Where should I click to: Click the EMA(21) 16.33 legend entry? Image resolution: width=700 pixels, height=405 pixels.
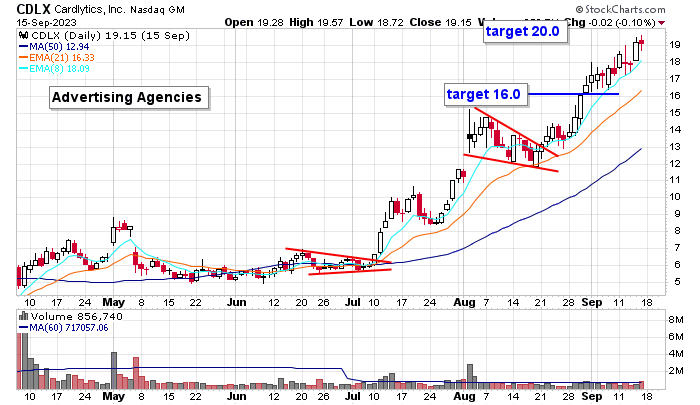57,58
